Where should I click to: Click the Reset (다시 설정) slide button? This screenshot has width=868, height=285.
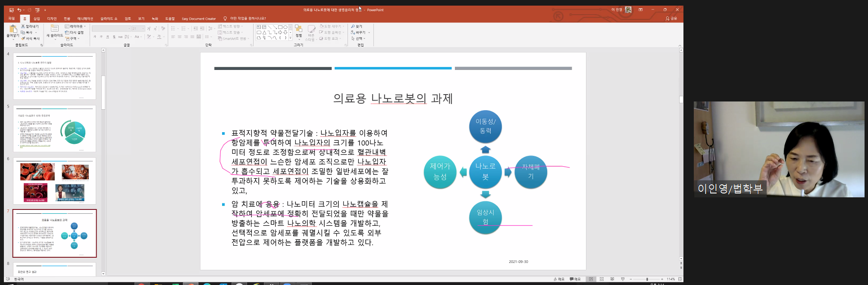click(x=75, y=32)
